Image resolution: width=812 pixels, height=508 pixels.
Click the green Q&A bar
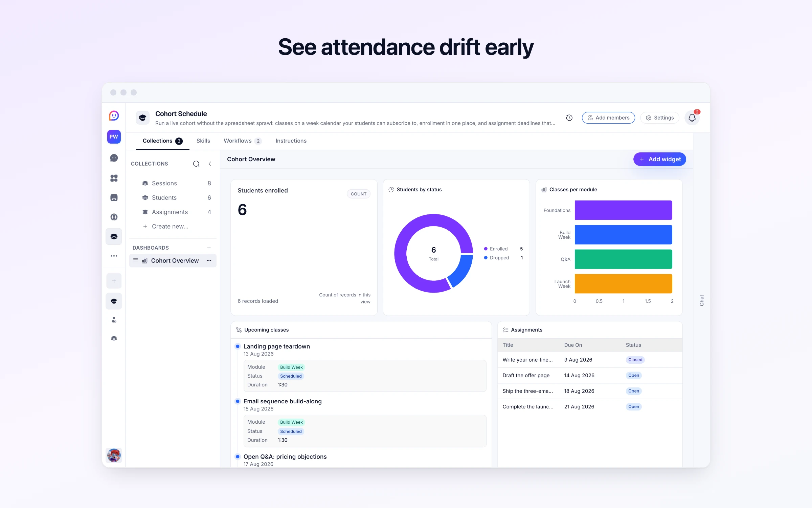click(623, 259)
